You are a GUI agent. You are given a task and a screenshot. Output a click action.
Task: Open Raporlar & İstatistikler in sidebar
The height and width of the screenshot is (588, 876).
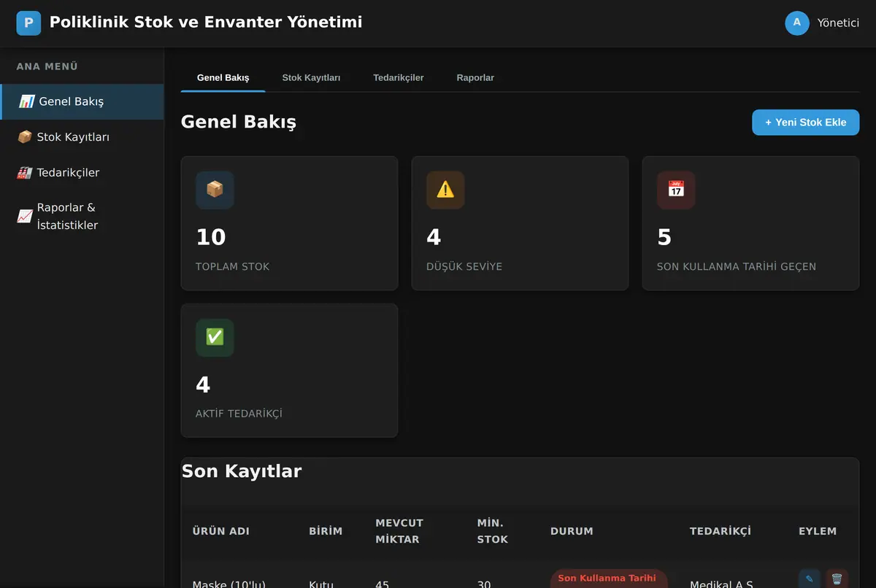coord(82,216)
